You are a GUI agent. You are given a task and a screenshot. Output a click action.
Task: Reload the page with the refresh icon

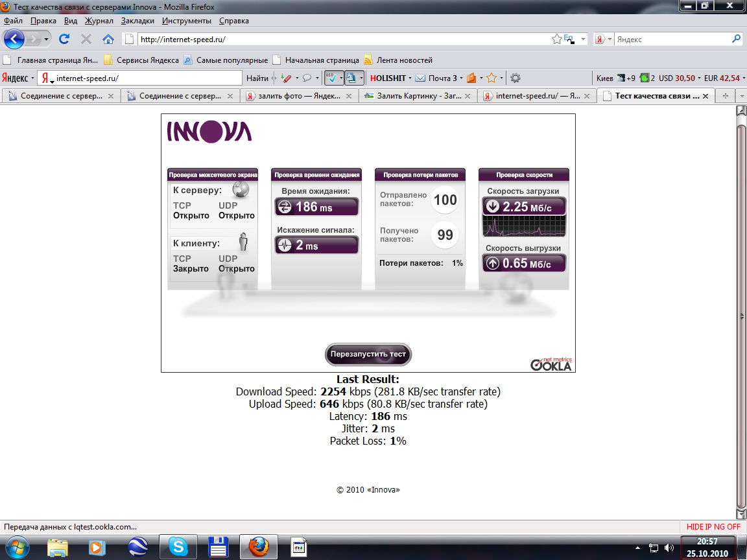pyautogui.click(x=64, y=39)
